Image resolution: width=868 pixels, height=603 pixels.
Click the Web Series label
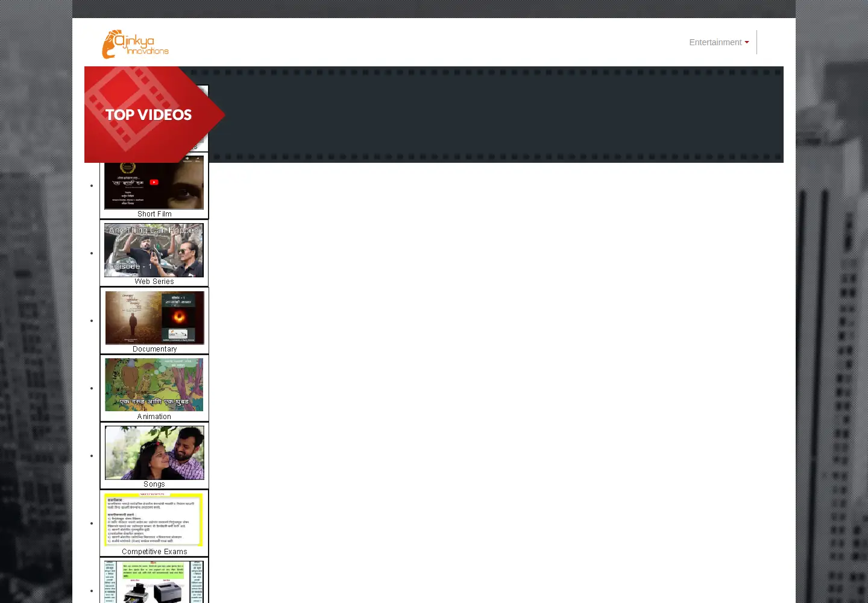pyautogui.click(x=154, y=282)
